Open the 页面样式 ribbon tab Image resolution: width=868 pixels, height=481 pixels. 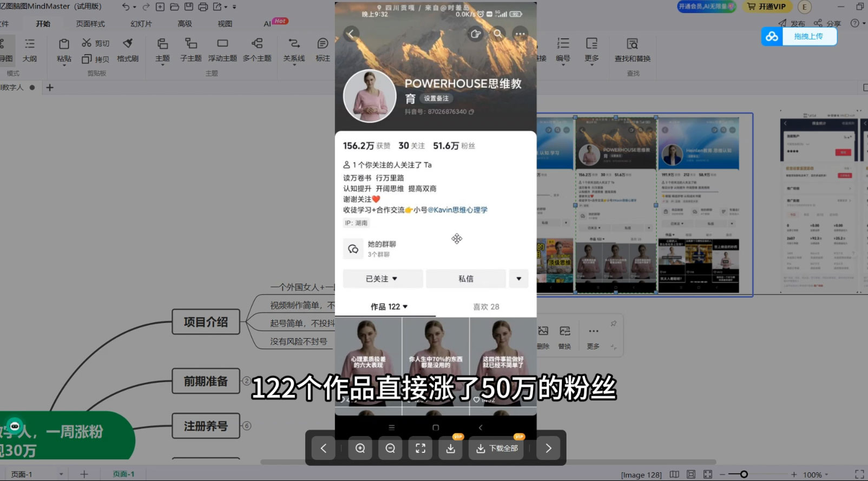pos(90,24)
